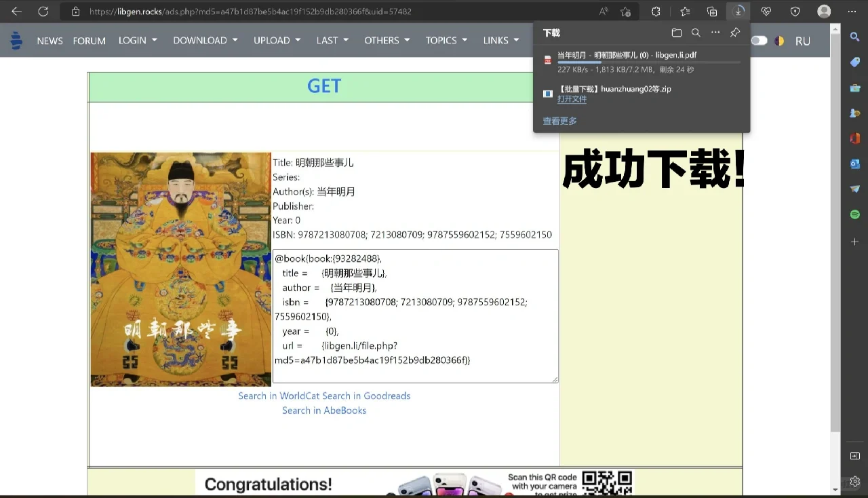Expand the LINKS dropdown menu
This screenshot has width=868, height=498.
[501, 40]
